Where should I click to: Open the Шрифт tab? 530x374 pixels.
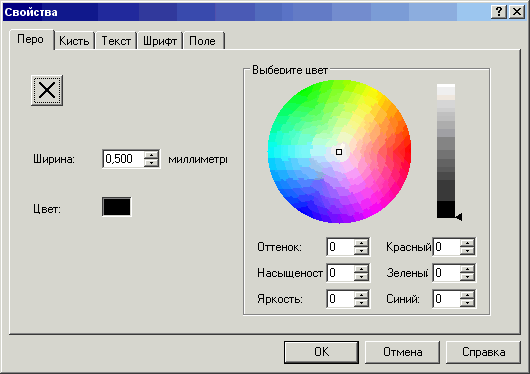(x=160, y=41)
